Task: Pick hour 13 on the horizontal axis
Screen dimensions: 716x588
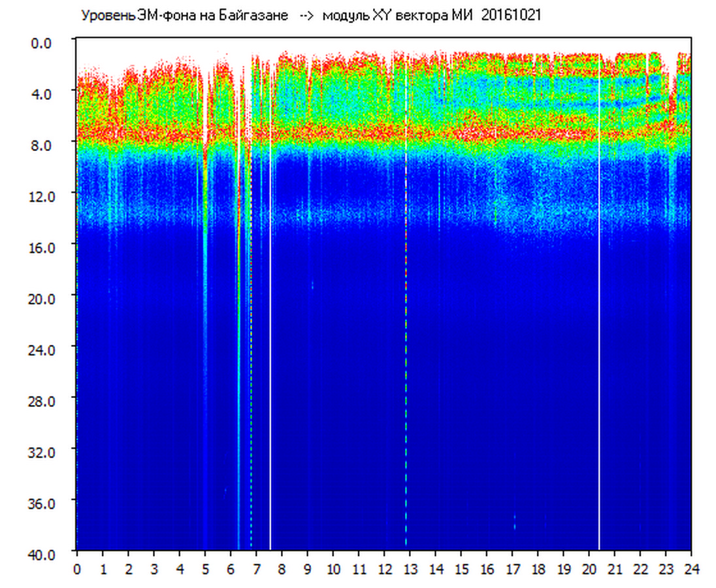Action: 410,568
